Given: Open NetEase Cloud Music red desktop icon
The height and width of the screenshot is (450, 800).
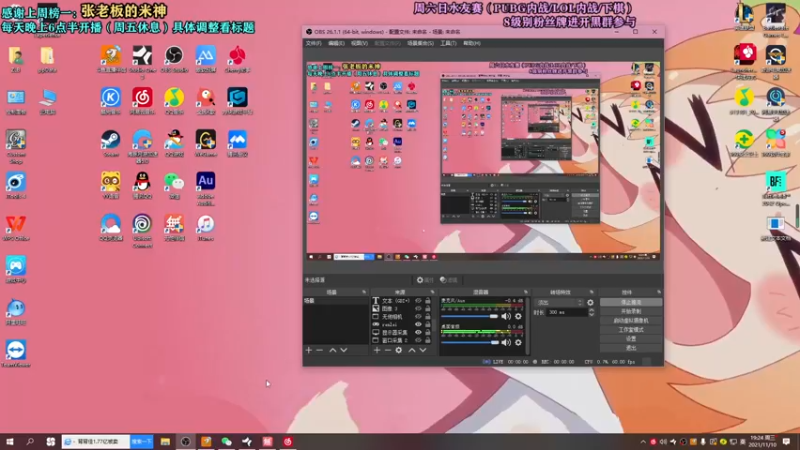Looking at the screenshot, I should pyautogui.click(x=142, y=101).
